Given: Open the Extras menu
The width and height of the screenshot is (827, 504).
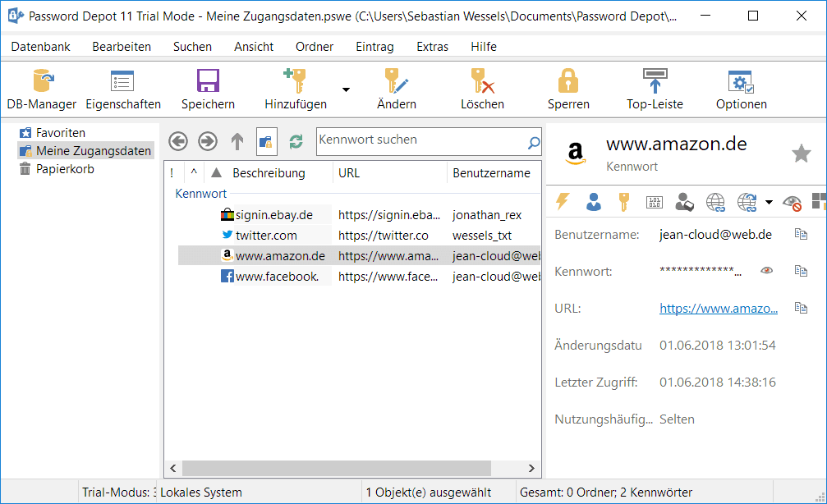Looking at the screenshot, I should (x=433, y=47).
